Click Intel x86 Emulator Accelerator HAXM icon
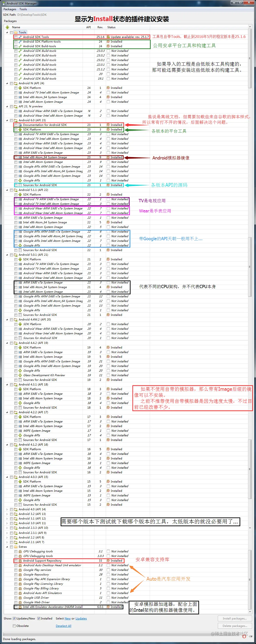Image resolution: width=256 pixels, height=644 pixels. coord(20,607)
